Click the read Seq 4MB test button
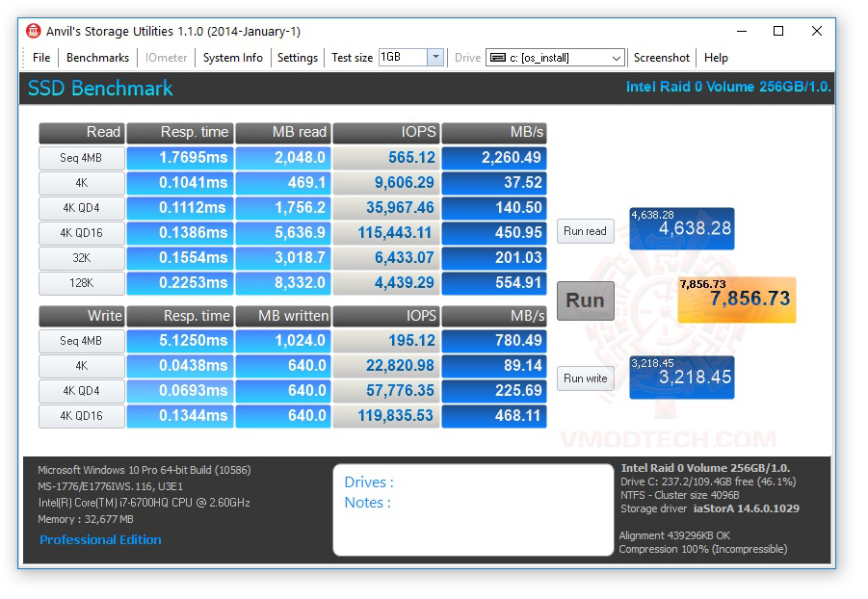Viewport: 868px width, 599px height. pyautogui.click(x=81, y=158)
